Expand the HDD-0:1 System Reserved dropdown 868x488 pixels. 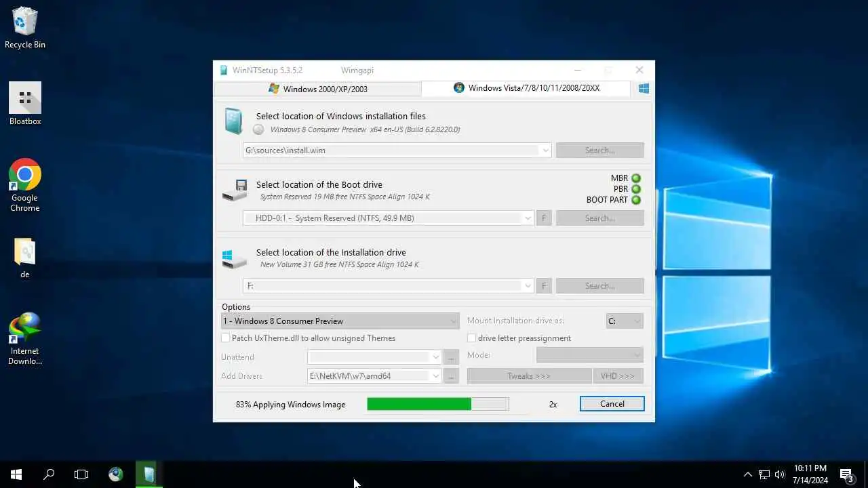(x=528, y=218)
